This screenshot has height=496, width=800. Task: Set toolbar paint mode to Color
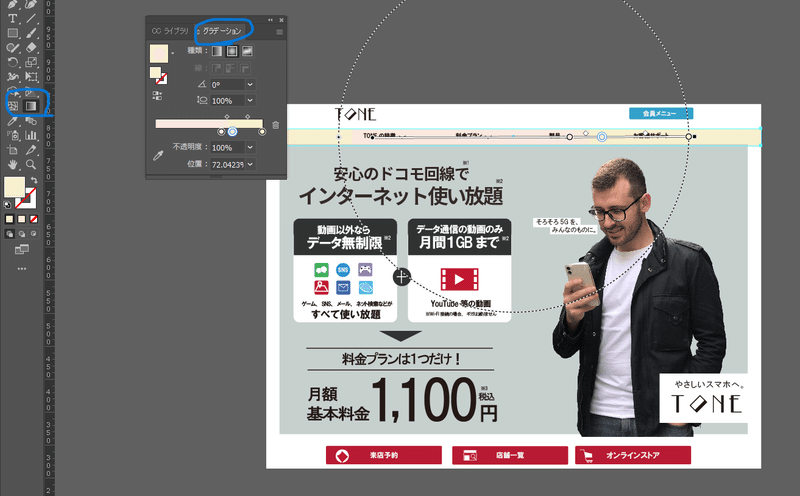[x=9, y=219]
